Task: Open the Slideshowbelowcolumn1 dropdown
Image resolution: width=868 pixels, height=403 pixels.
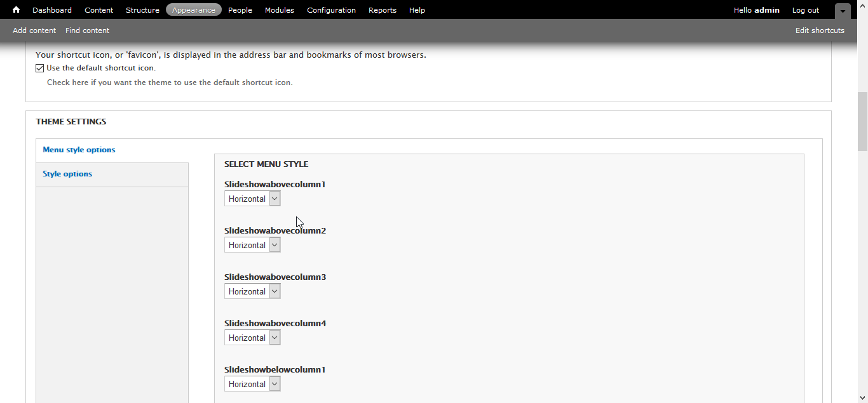Action: click(x=252, y=384)
